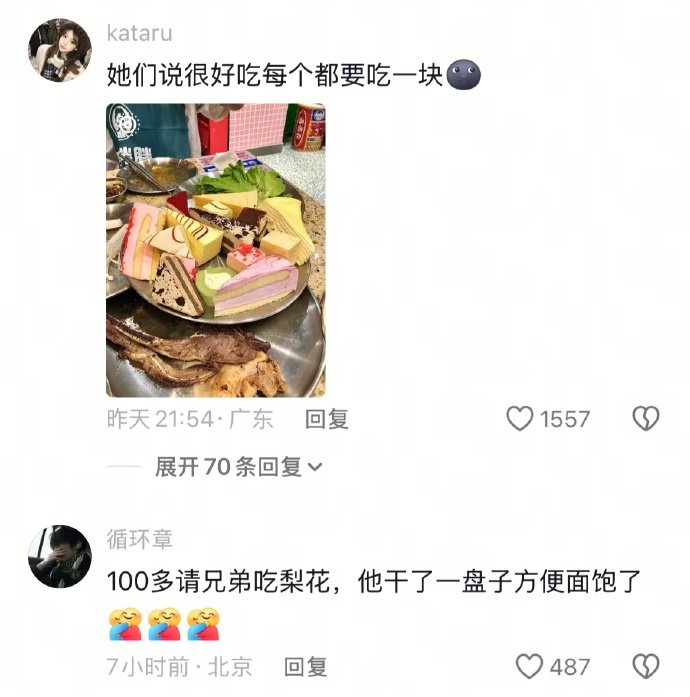
Task: Select 循环章's comment text about 方便面
Action: (373, 581)
